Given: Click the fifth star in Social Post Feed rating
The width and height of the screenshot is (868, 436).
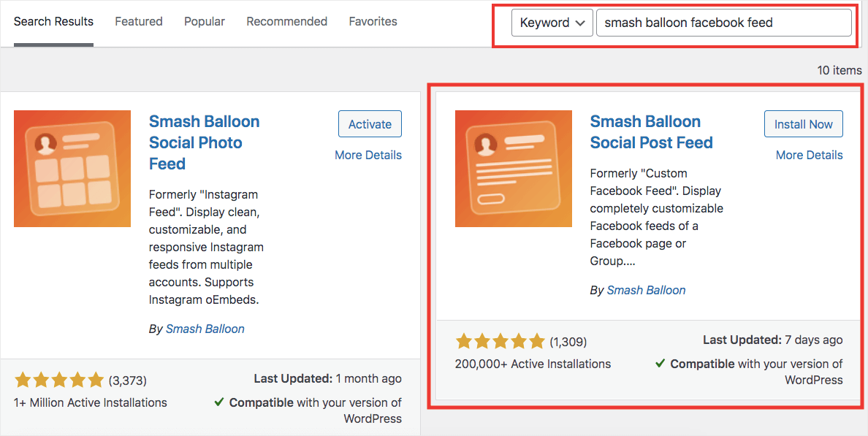Looking at the screenshot, I should (538, 340).
